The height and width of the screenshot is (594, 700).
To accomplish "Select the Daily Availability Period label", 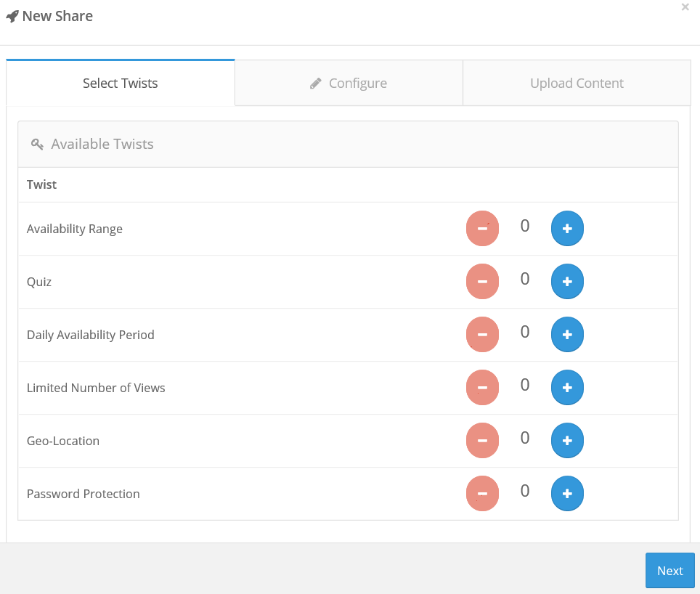I will tap(91, 335).
